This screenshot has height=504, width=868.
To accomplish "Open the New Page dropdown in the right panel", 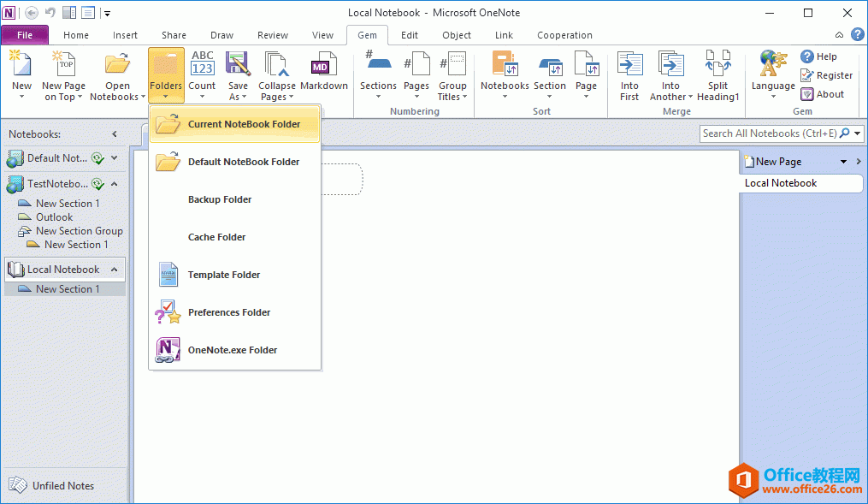I will pos(845,161).
